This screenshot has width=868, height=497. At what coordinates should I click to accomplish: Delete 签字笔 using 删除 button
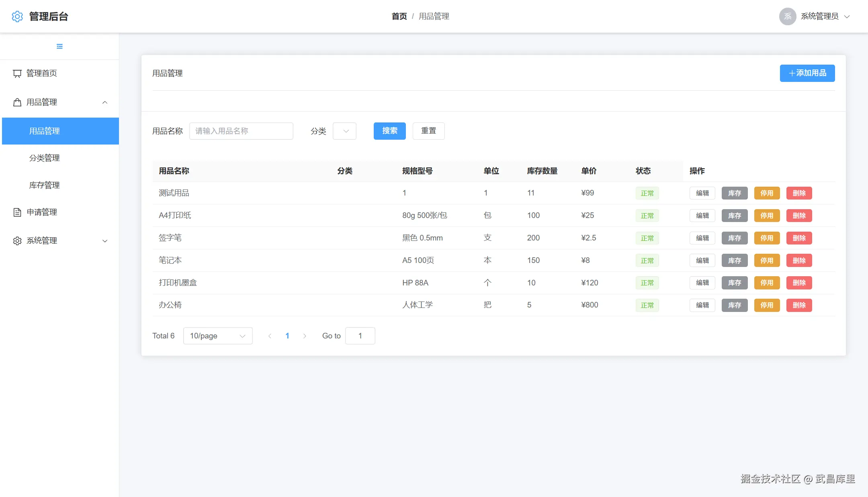798,238
